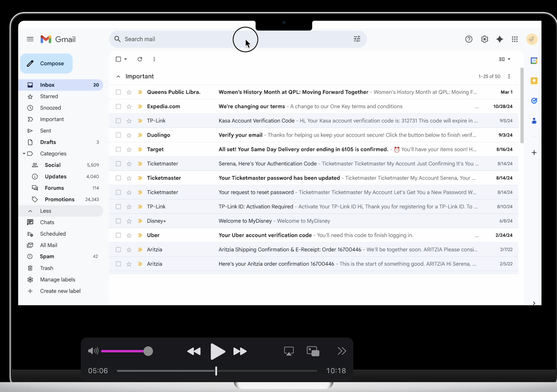The image size is (557, 392).
Task: Select the Uber email checkbox
Action: 118,235
